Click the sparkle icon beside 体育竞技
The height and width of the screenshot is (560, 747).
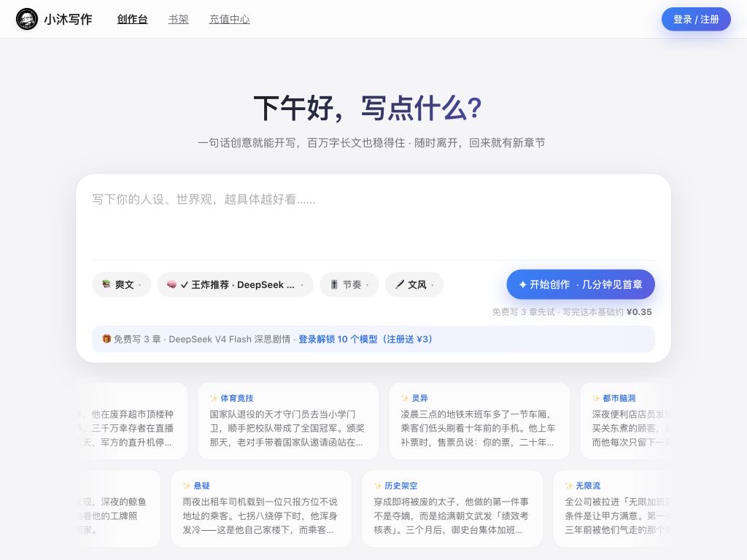(x=214, y=398)
